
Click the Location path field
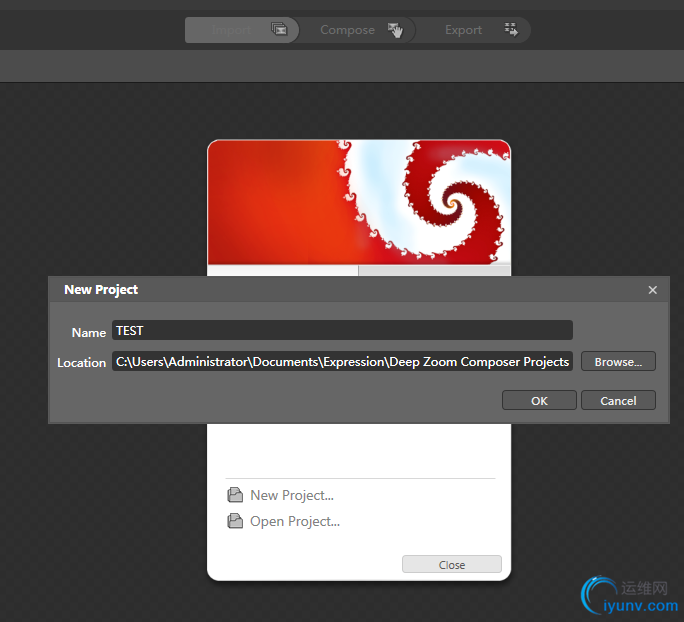tap(342, 361)
